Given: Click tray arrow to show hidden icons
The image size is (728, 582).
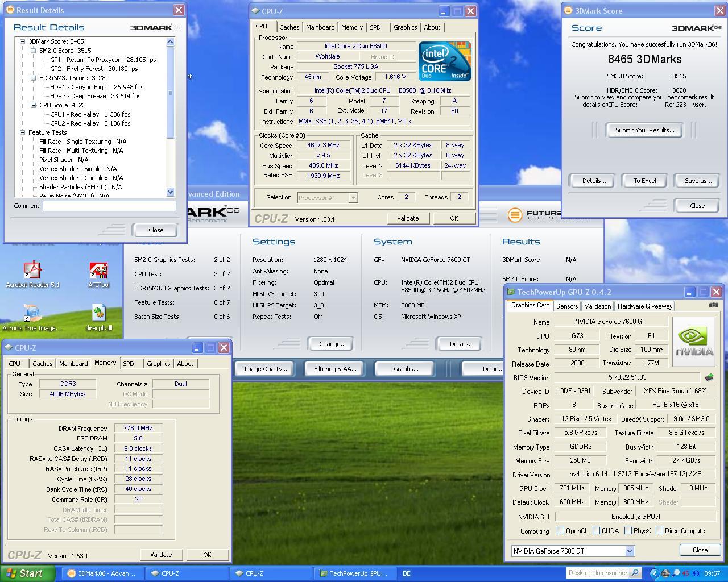Looking at the screenshot, I should click(654, 573).
